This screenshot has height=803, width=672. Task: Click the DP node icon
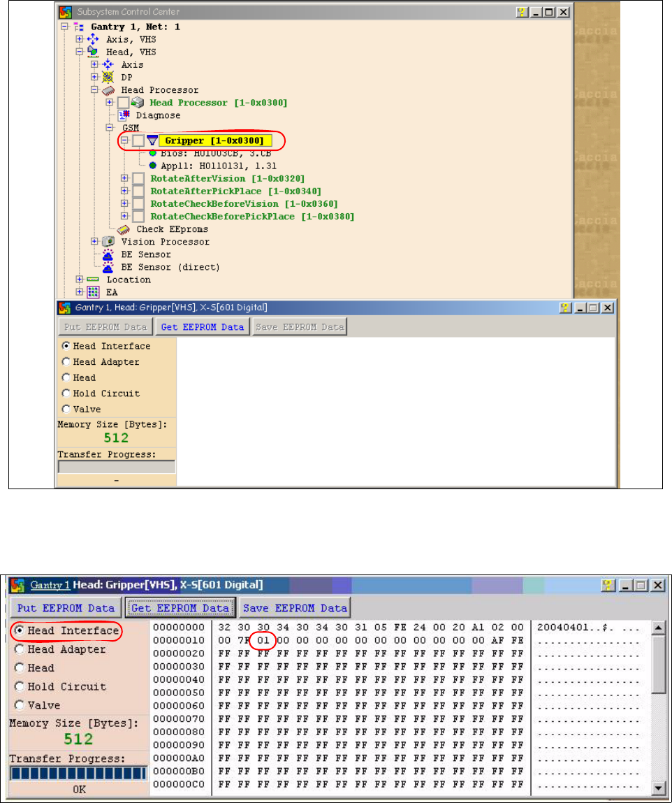pyautogui.click(x=108, y=77)
